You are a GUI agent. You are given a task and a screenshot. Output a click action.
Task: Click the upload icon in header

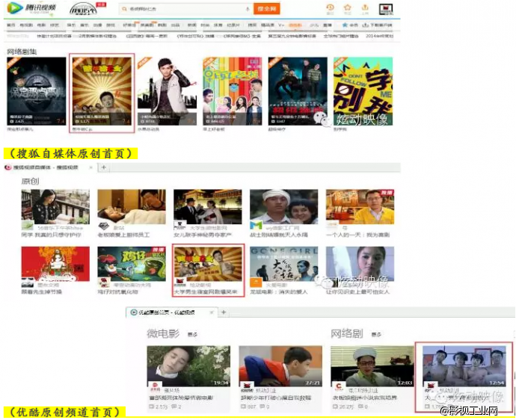[x=364, y=8]
